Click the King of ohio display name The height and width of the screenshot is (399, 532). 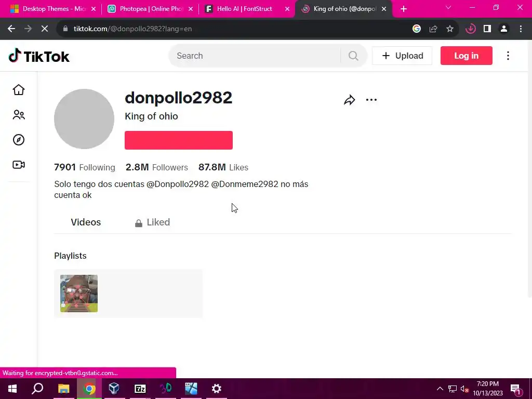pyautogui.click(x=151, y=116)
